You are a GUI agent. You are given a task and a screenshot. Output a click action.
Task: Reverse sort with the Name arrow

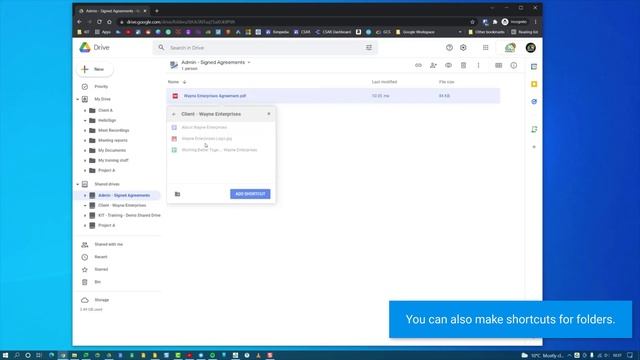[x=184, y=82]
